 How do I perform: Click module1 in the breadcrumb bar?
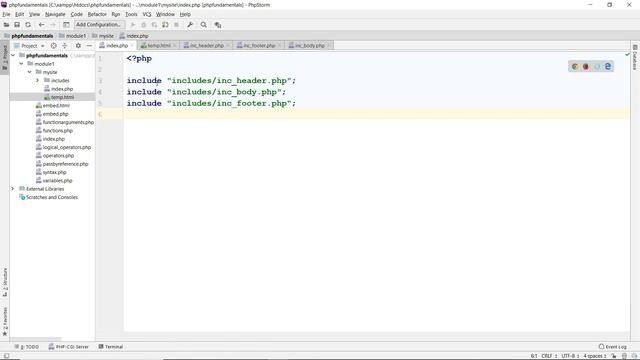(x=72, y=36)
